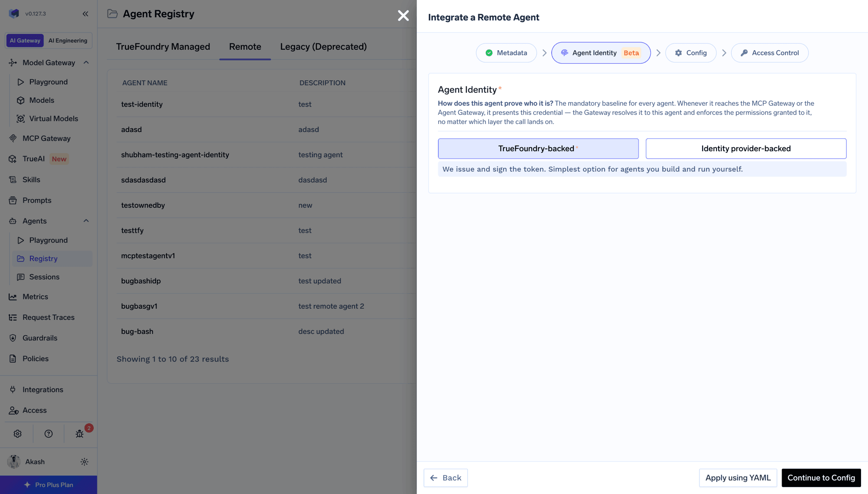The width and height of the screenshot is (868, 494).
Task: Open the bug-bash agent row
Action: pyautogui.click(x=266, y=331)
